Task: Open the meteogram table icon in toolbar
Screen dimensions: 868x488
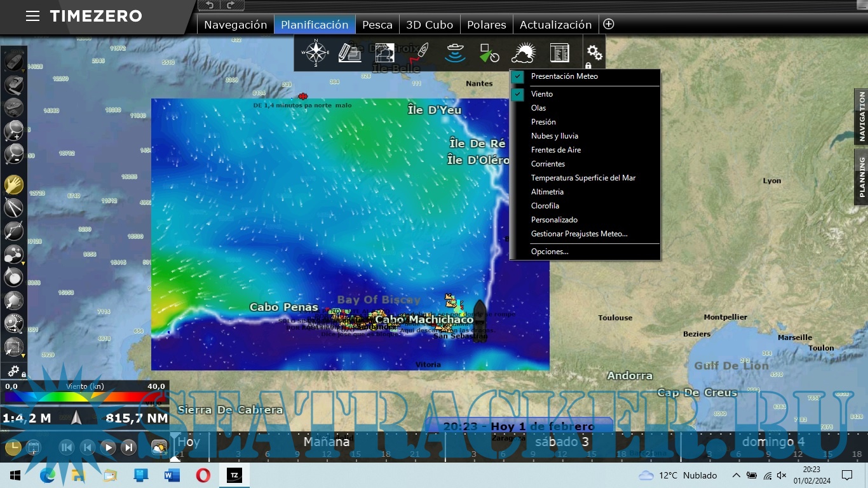Action: coord(559,53)
